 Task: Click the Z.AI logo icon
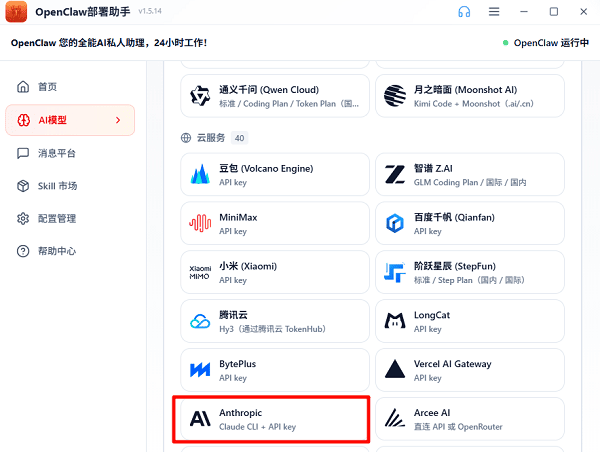(x=395, y=175)
